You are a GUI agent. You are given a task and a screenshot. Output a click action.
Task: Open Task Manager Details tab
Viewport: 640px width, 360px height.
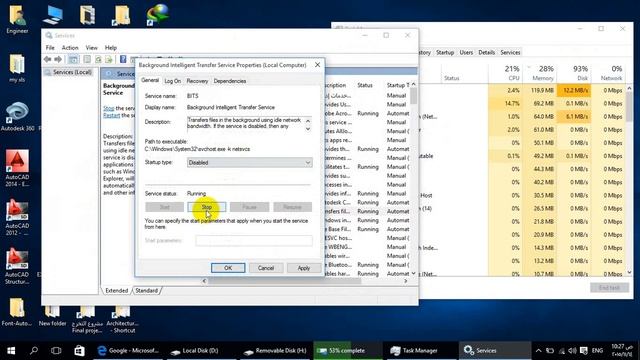[x=487, y=53]
